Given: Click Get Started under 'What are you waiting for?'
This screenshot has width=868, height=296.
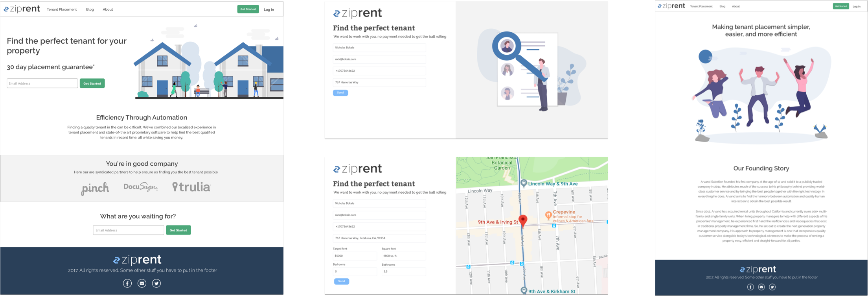Looking at the screenshot, I should tap(178, 230).
